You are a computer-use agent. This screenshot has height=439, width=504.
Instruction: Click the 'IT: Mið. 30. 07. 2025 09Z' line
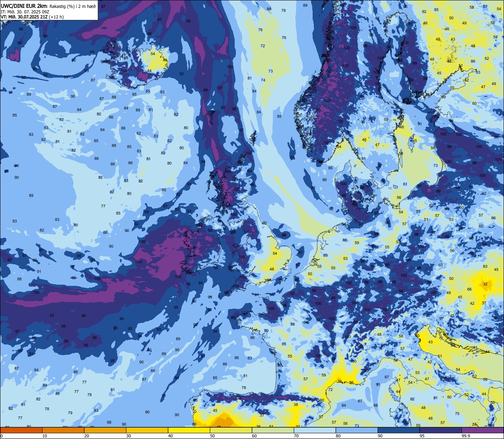click(x=26, y=12)
